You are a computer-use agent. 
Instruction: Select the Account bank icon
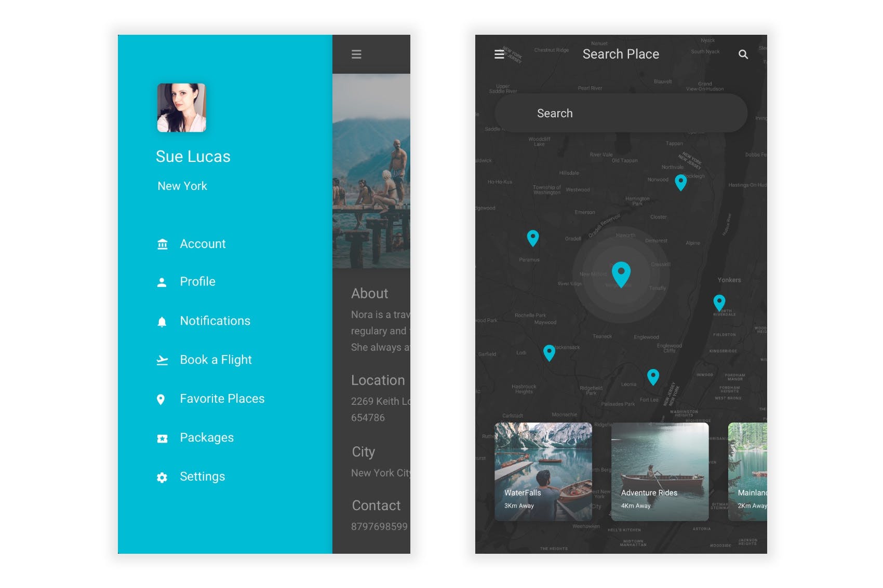click(162, 243)
